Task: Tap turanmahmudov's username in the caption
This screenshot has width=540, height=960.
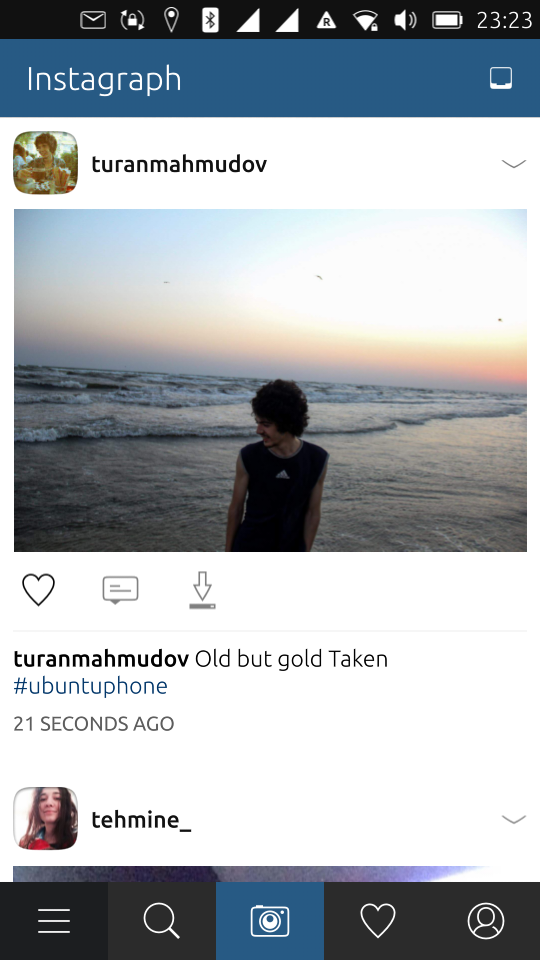Action: (x=101, y=659)
